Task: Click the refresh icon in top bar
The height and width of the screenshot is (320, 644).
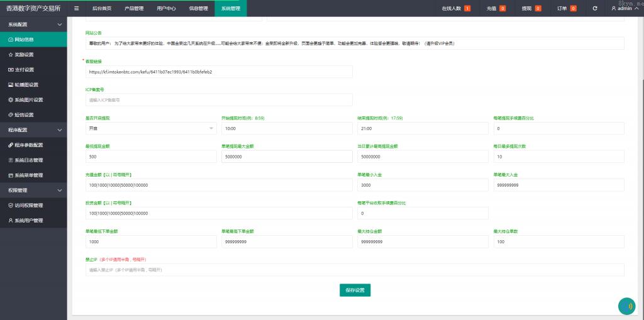Action: [x=594, y=8]
